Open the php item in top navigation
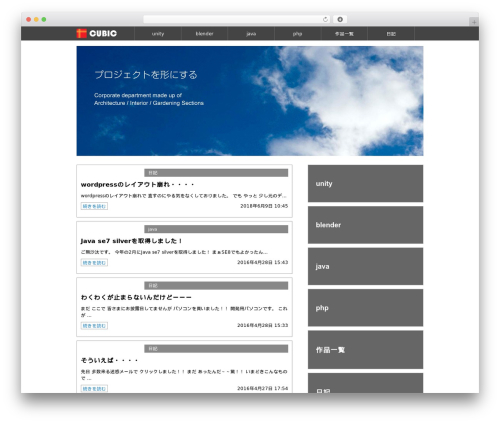500x423 pixels. coord(297,34)
